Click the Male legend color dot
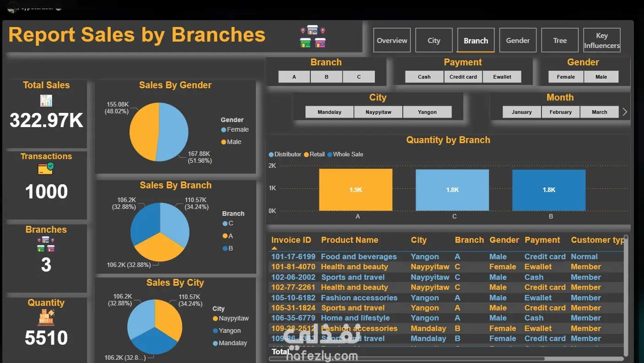This screenshot has width=644, height=363. click(223, 142)
